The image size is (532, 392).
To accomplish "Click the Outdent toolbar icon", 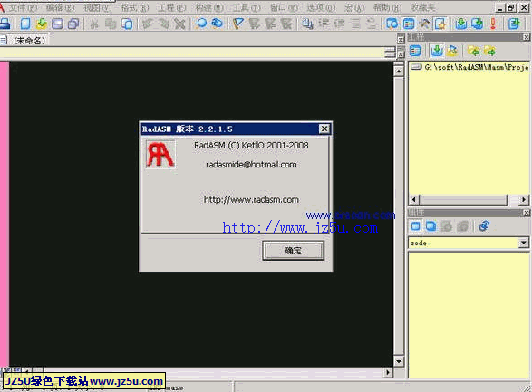I will point(340,24).
